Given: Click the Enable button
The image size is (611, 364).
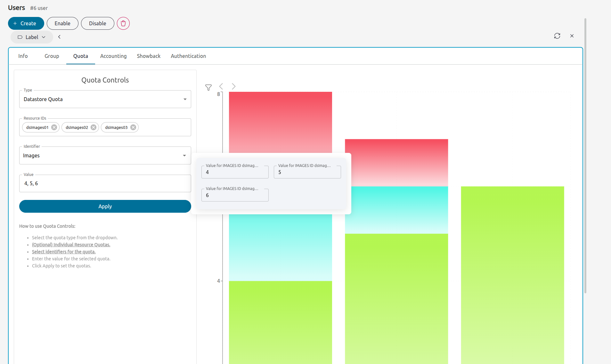Looking at the screenshot, I should 62,23.
